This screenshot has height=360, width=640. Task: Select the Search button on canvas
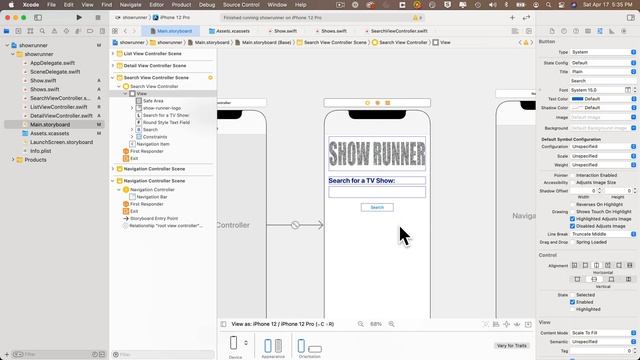377,207
